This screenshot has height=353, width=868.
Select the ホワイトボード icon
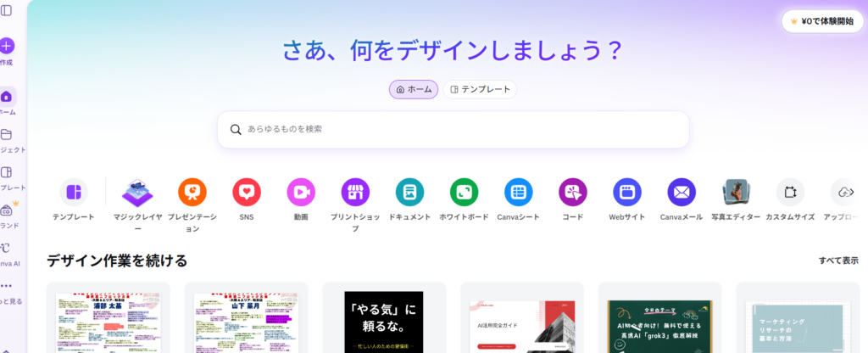click(464, 192)
